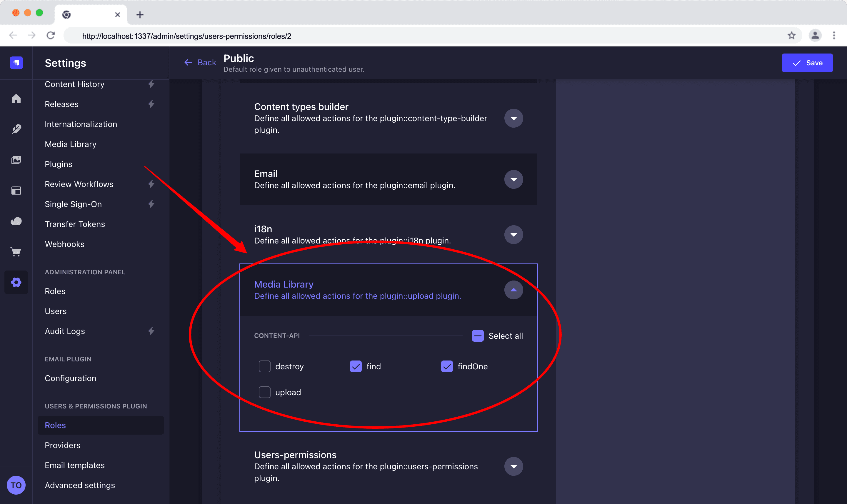
Task: Enable the destroy permission checkbox
Action: (265, 366)
